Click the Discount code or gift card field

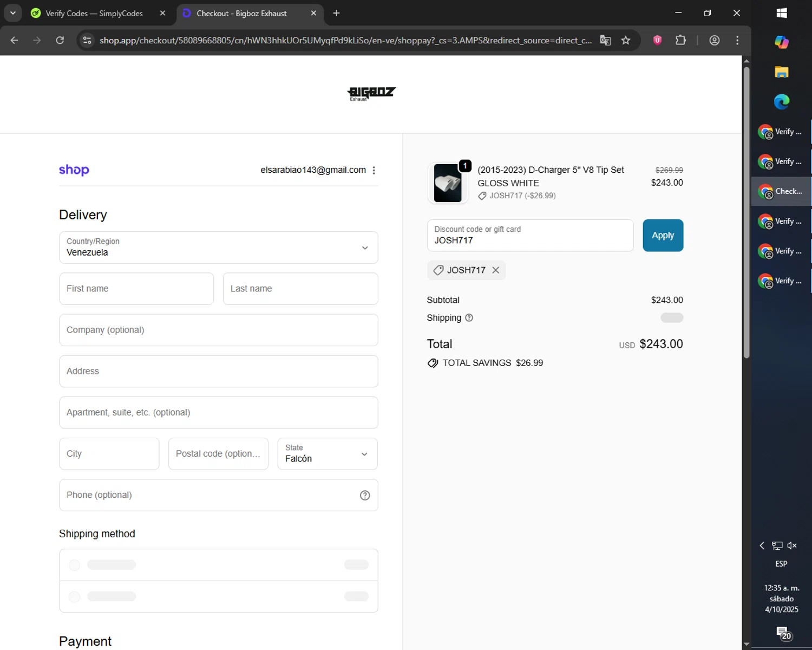point(530,236)
